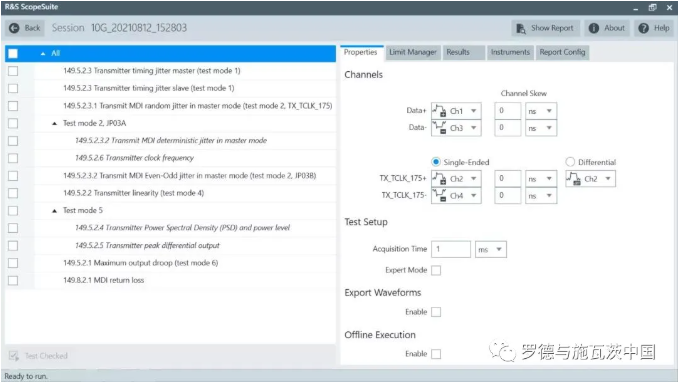Viewport: 679px width, 384px height.
Task: Click the Data- Ch3 waveform icon
Action: [x=440, y=128]
